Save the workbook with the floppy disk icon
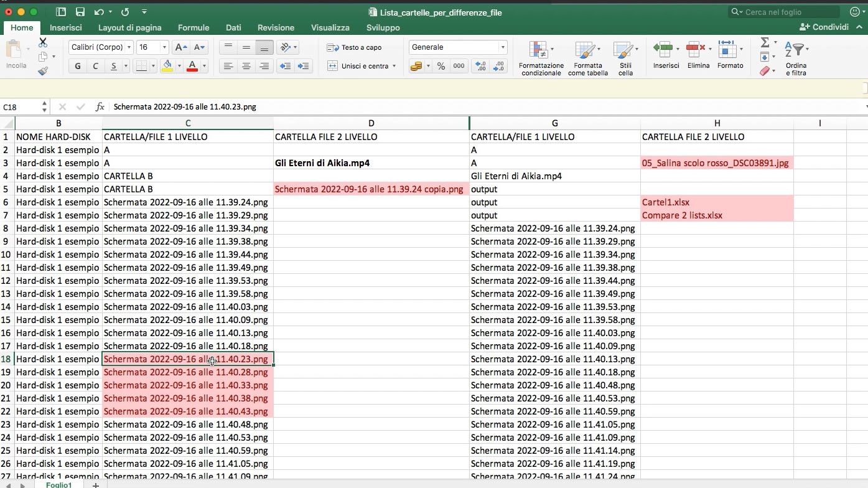This screenshot has height=488, width=868. click(x=80, y=12)
